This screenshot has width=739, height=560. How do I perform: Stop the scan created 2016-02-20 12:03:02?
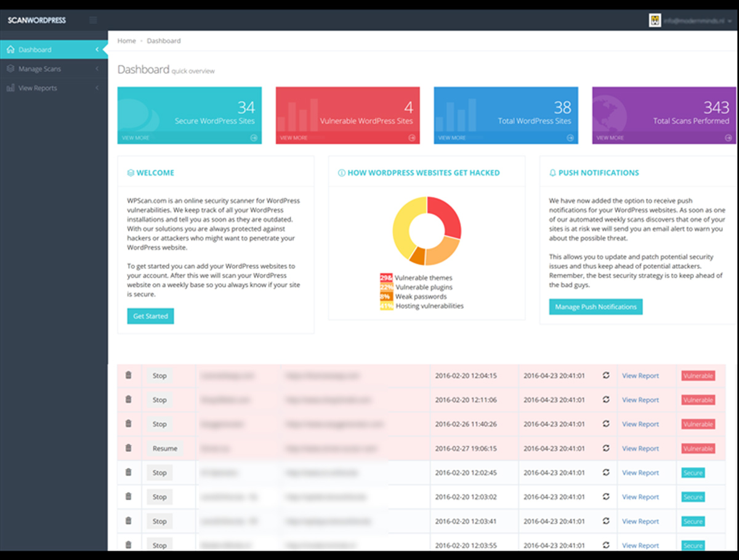160,497
